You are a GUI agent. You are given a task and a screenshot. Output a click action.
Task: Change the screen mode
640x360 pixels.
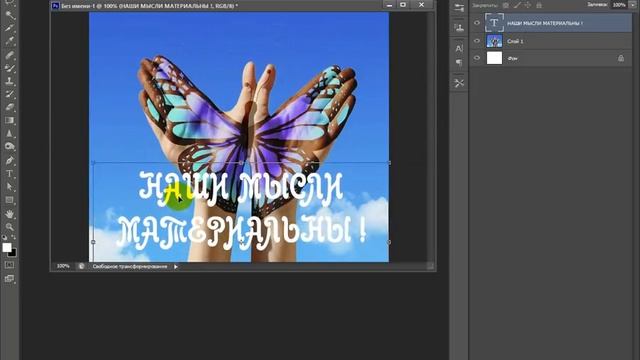click(9, 279)
